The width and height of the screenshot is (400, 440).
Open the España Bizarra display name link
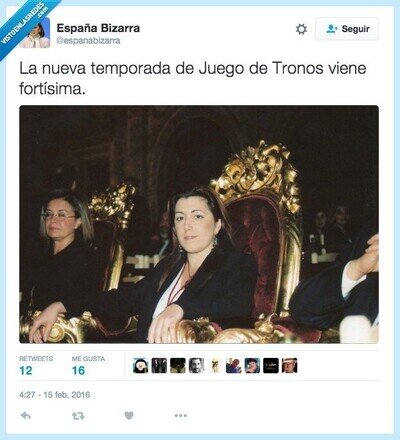coord(98,28)
